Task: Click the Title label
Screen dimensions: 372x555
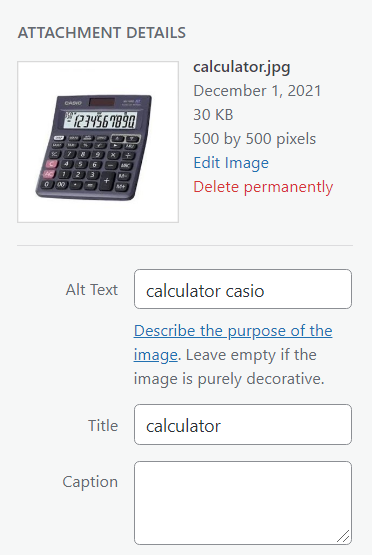Action: pos(103,425)
